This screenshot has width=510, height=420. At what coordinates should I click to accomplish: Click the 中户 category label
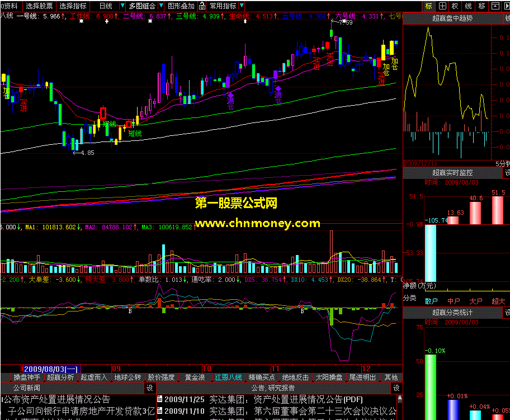tap(454, 301)
